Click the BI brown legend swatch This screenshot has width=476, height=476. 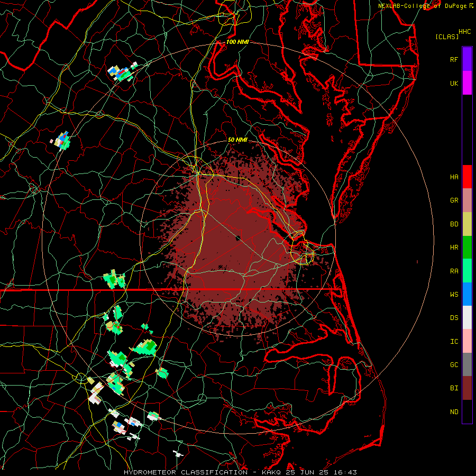point(467,388)
